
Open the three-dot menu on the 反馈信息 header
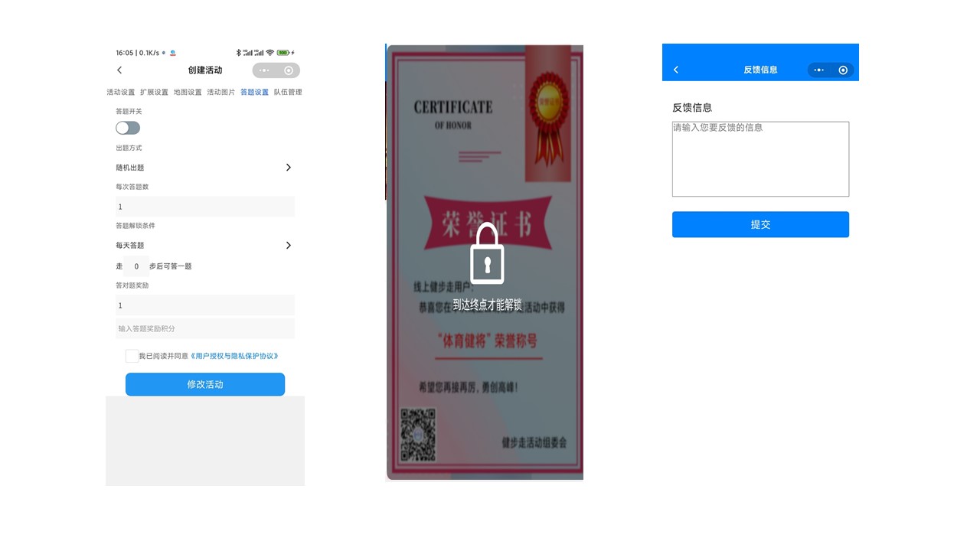pos(819,70)
